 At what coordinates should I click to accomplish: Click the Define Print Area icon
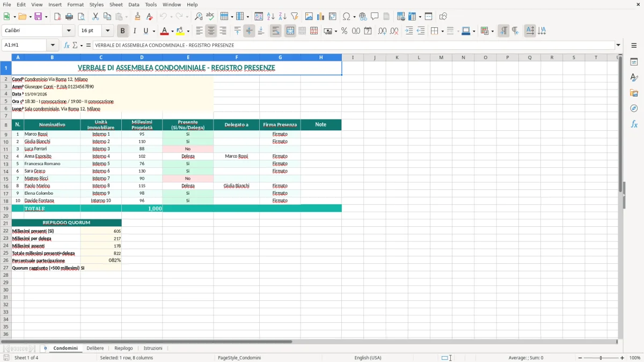click(x=400, y=17)
